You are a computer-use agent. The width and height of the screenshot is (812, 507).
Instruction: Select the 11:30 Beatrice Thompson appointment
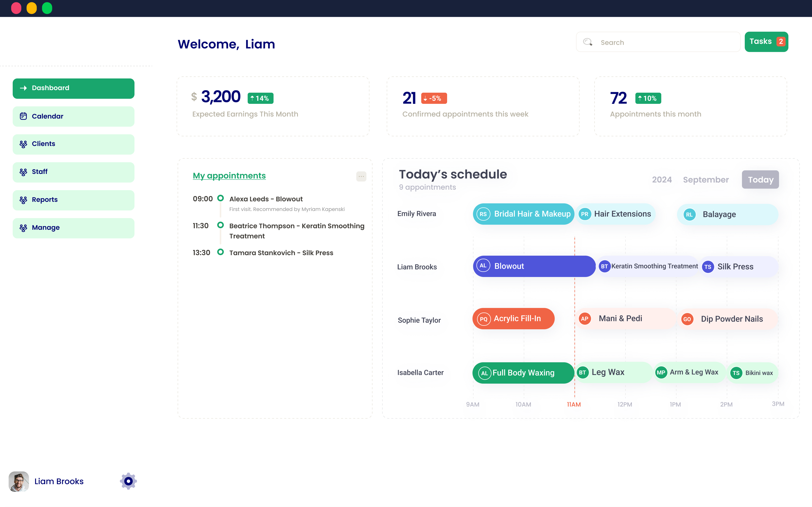[x=278, y=231]
